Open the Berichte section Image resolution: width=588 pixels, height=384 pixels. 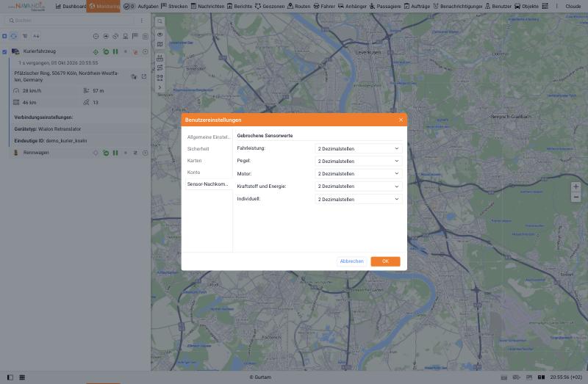point(240,7)
